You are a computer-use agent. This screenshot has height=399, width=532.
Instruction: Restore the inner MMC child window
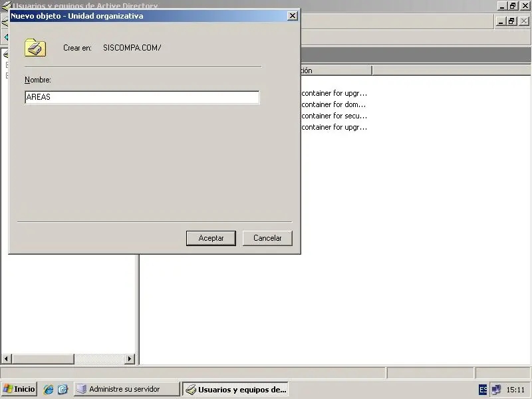pyautogui.click(x=511, y=21)
